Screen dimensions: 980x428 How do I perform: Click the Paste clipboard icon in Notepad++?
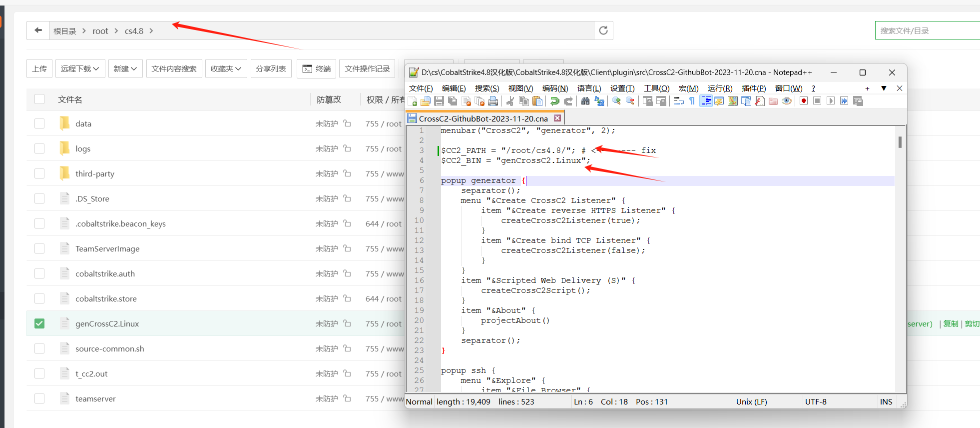pos(537,101)
